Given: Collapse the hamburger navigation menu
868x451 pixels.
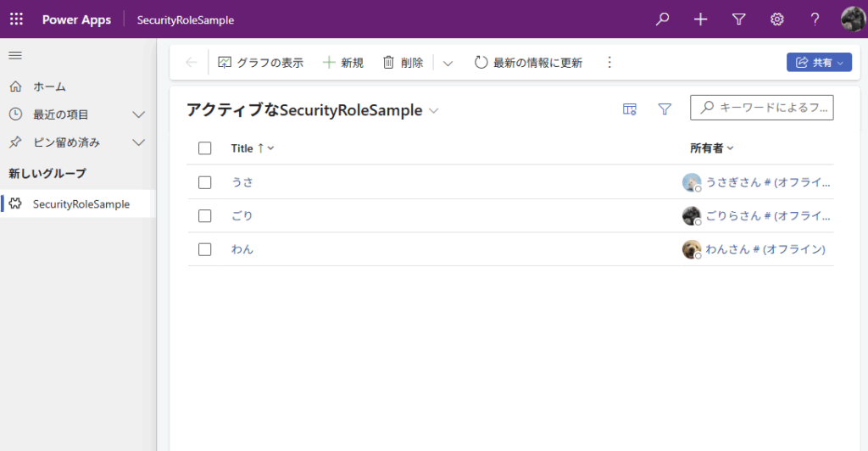Looking at the screenshot, I should (x=15, y=56).
